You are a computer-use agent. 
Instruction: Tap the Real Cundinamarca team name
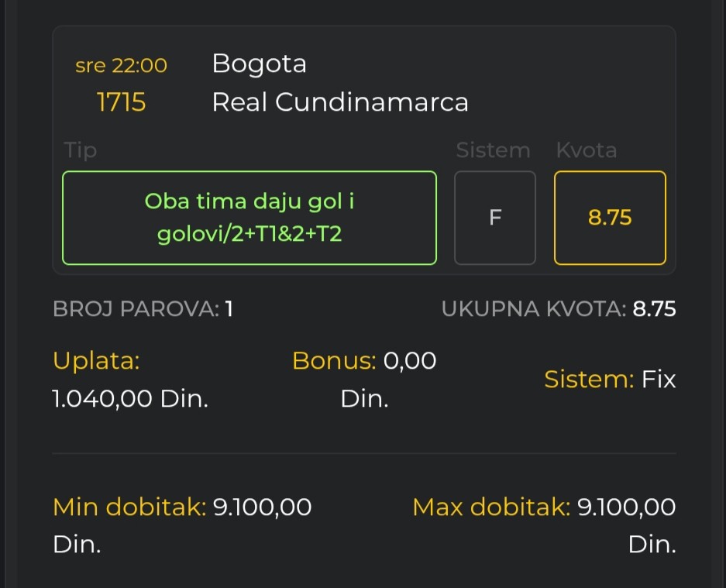tap(340, 102)
